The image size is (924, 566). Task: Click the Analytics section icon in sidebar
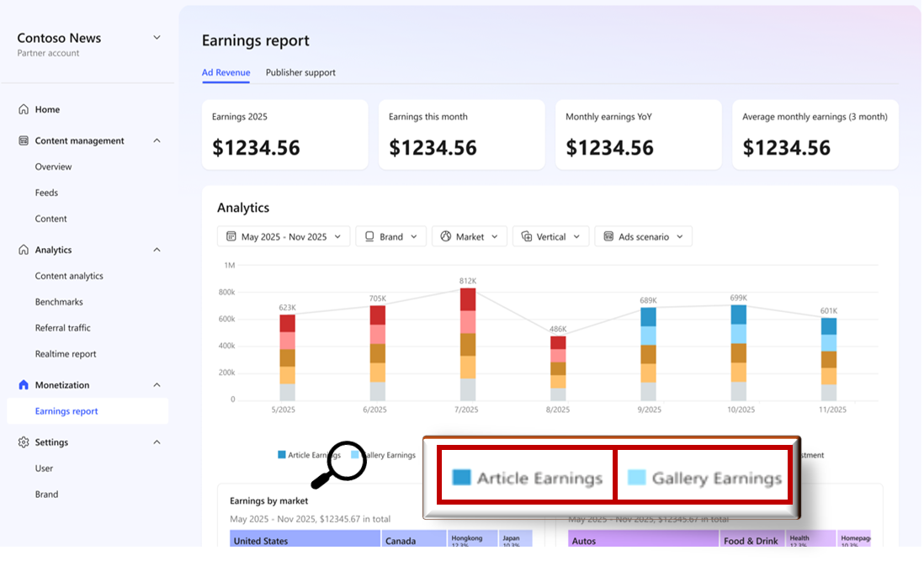pos(24,250)
